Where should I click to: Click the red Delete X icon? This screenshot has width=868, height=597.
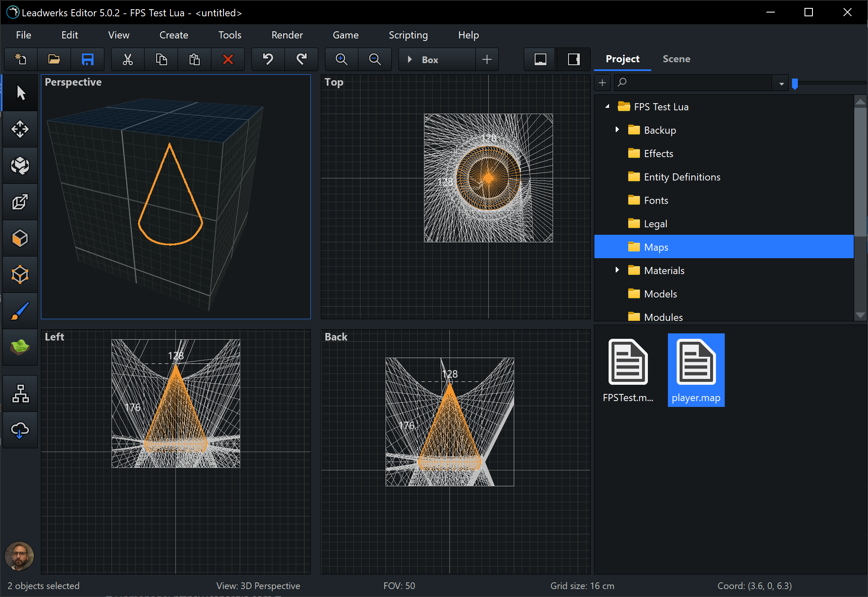[x=228, y=59]
